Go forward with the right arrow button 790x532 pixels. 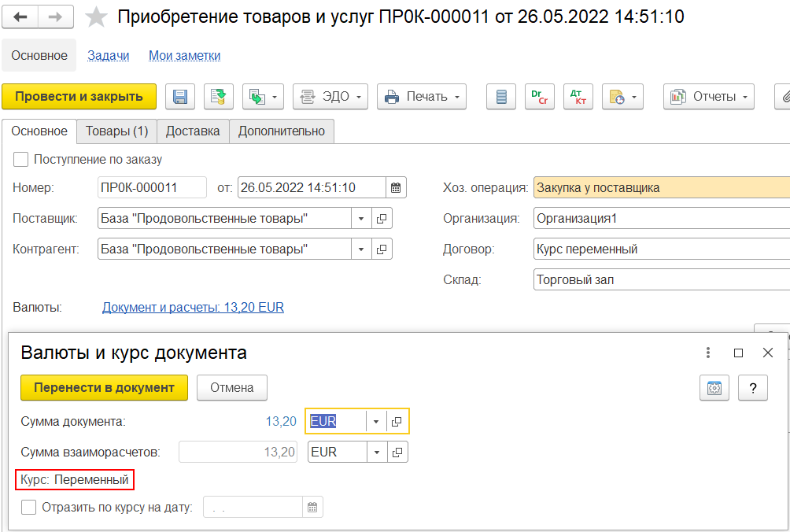[55, 17]
